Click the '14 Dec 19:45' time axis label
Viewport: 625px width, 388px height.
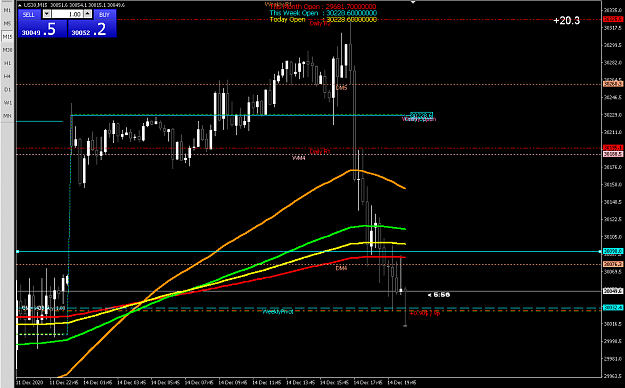click(x=402, y=383)
